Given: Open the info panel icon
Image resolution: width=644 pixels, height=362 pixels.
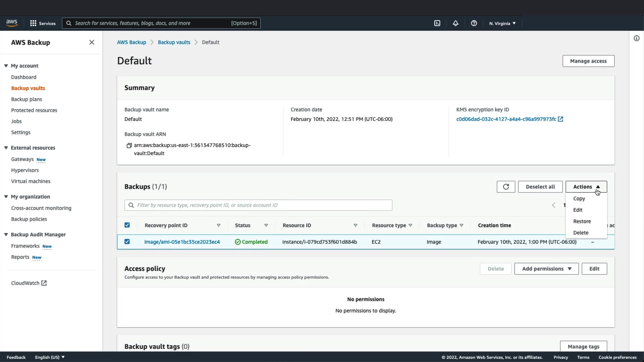Looking at the screenshot, I should (636, 38).
